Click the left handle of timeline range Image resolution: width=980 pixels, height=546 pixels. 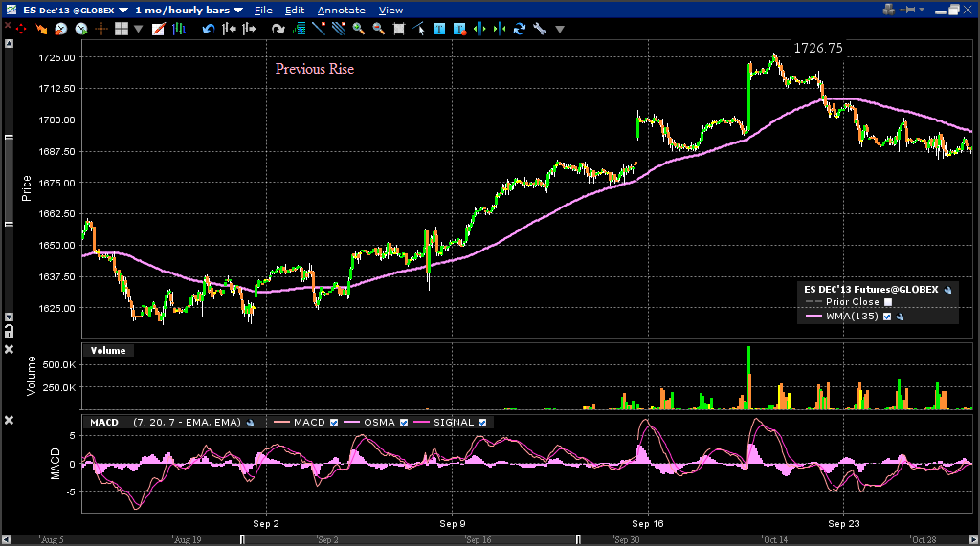pos(242,539)
